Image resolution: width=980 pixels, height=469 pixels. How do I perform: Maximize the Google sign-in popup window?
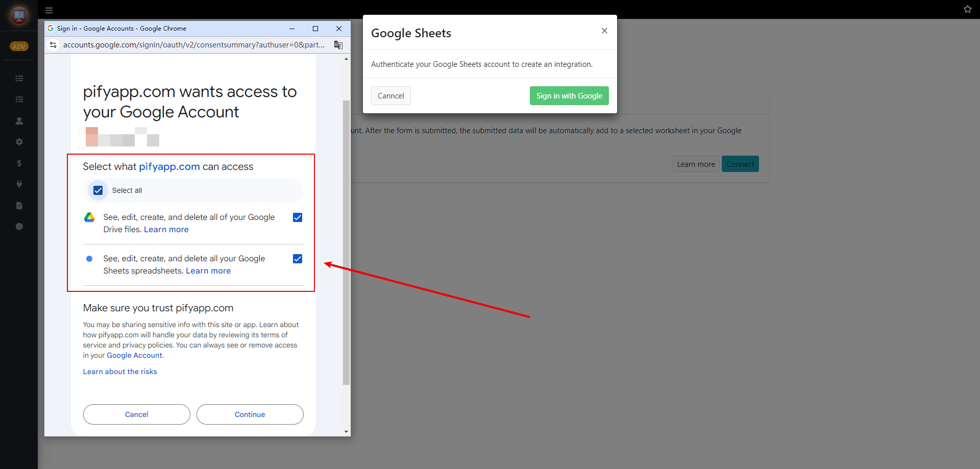pos(315,29)
